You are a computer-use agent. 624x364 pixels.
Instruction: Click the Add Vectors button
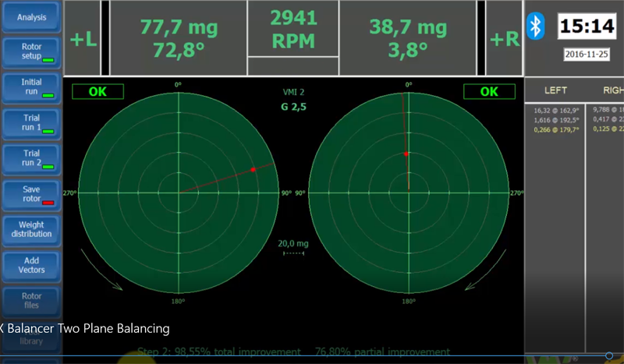tap(31, 265)
